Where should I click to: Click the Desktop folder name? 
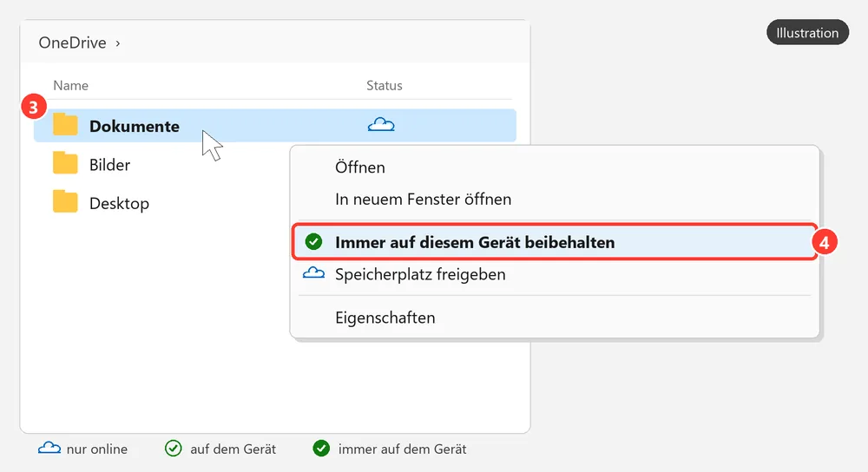[x=119, y=204]
